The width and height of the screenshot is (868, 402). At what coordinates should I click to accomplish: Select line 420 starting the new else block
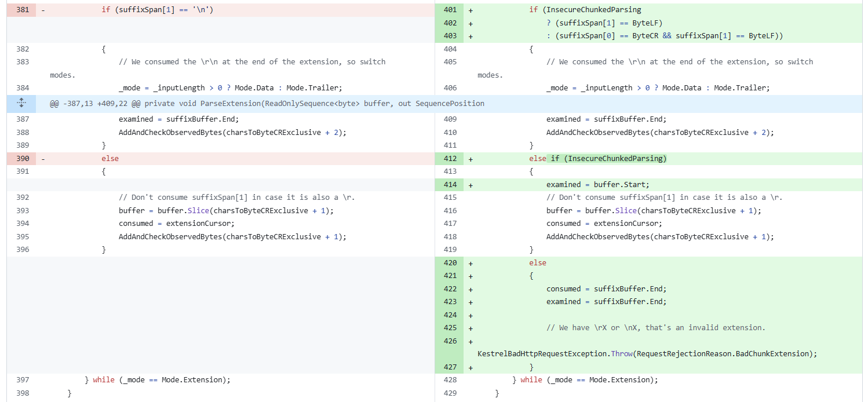click(451, 262)
